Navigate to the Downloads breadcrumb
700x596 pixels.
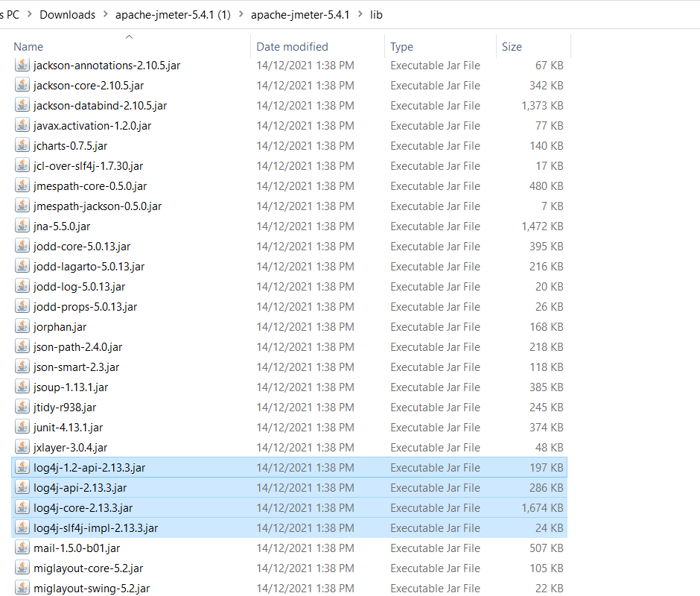tap(68, 14)
